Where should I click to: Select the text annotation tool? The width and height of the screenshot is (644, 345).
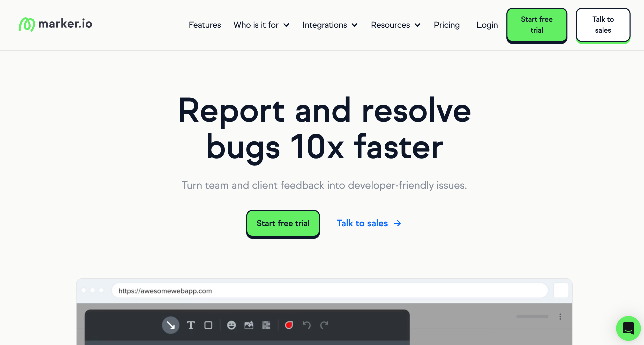191,325
